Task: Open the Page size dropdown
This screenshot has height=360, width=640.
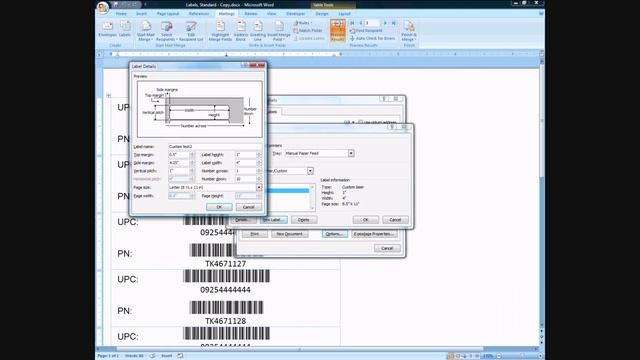Action: (x=259, y=187)
